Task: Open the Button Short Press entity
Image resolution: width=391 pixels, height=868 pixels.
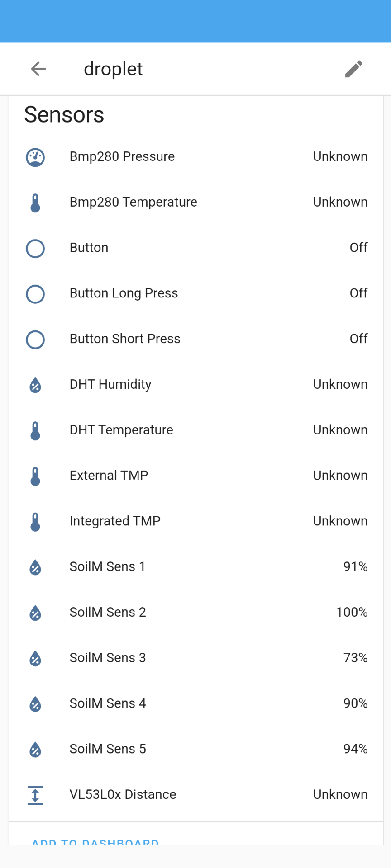Action: (x=196, y=339)
